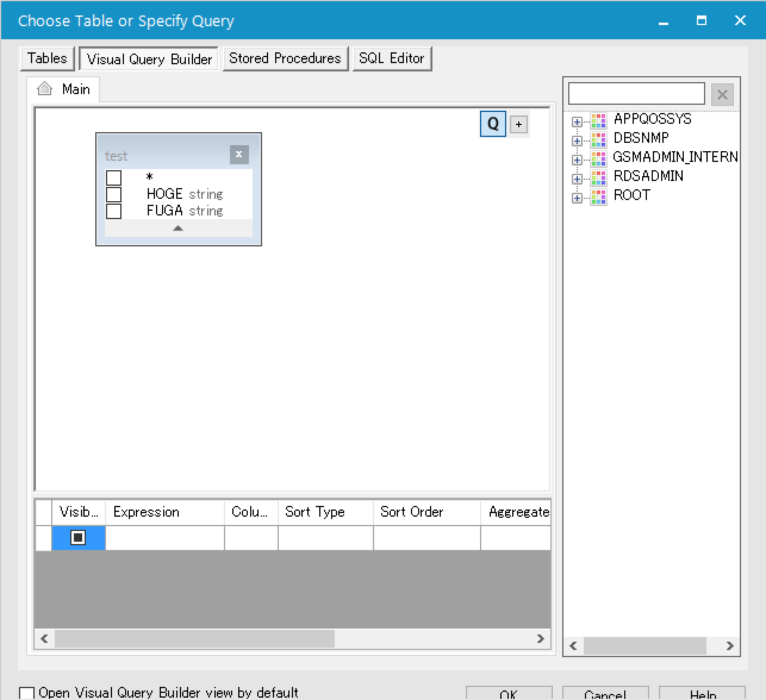Check the asterisk all-columns checkbox
Image resolution: width=766 pixels, height=700 pixels.
pos(114,178)
